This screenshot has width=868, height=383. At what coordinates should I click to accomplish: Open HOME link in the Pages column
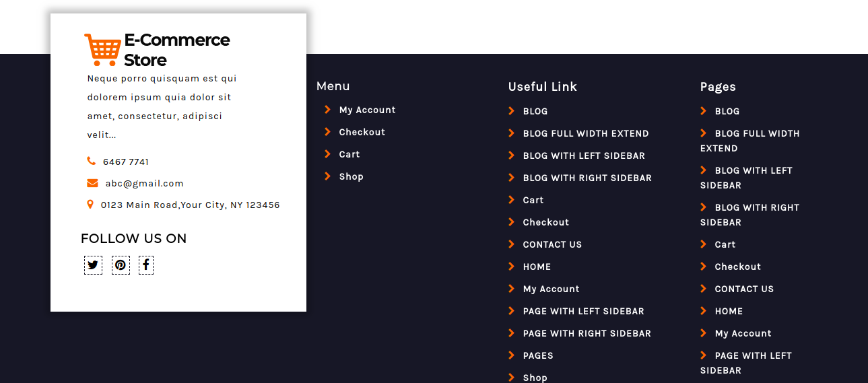tap(729, 311)
